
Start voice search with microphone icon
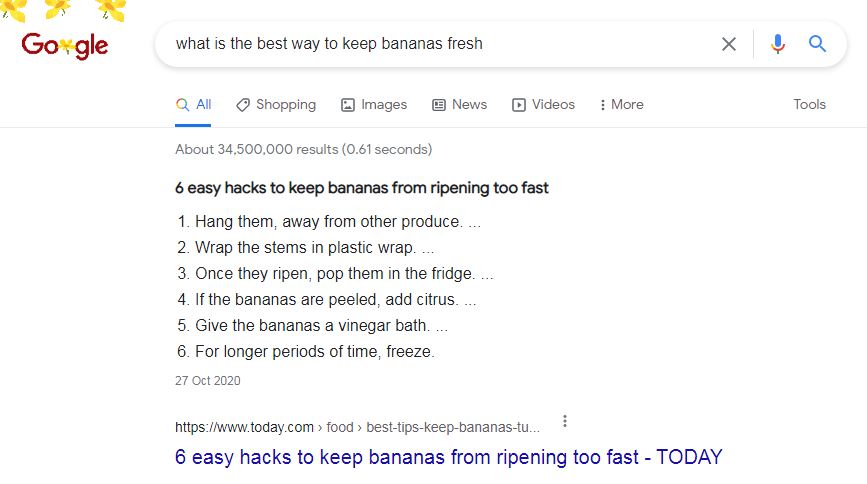pyautogui.click(x=777, y=44)
